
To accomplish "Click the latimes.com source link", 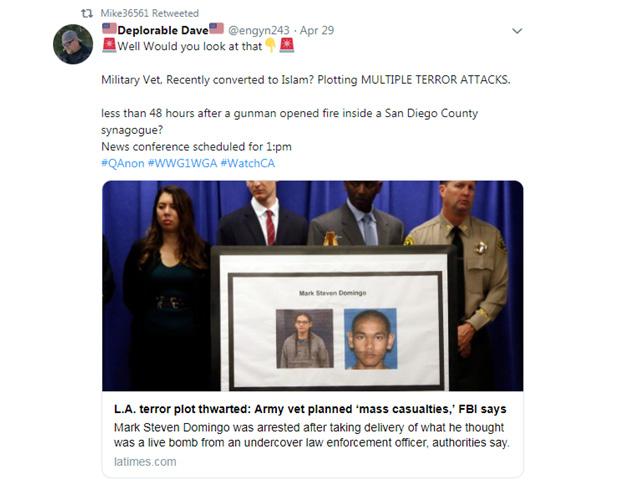I will coord(145,462).
